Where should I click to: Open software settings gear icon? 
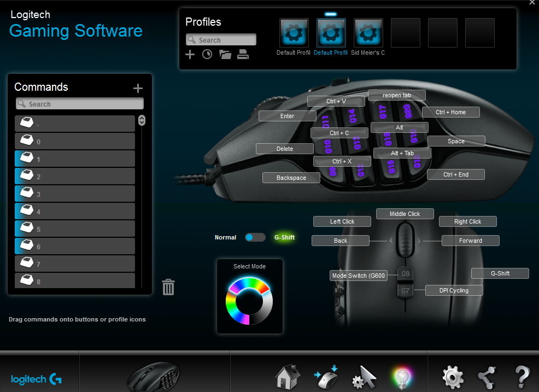click(x=453, y=377)
